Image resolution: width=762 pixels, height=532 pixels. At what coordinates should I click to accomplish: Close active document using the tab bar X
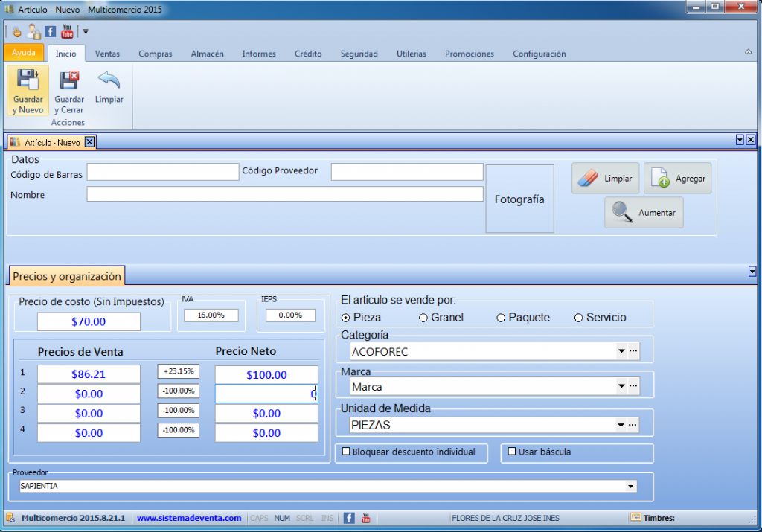coord(750,140)
